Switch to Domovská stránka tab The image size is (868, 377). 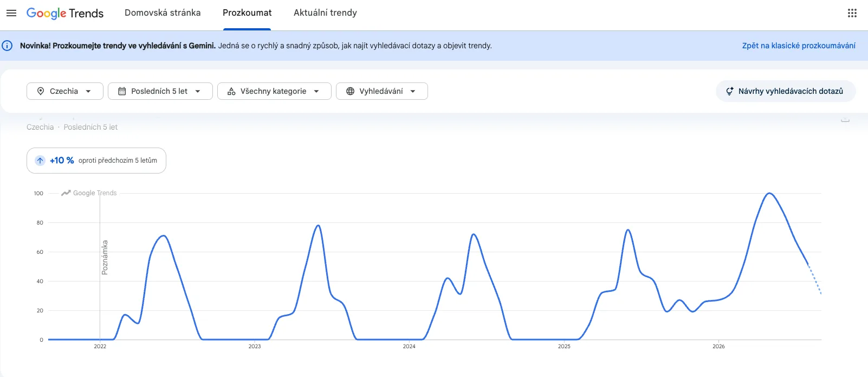(x=163, y=12)
